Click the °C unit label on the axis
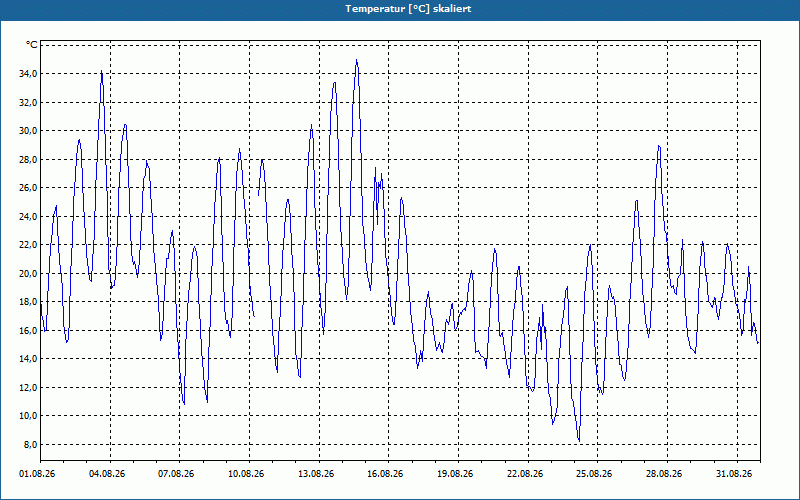Screen dimensions: 800x500 (x=32, y=45)
